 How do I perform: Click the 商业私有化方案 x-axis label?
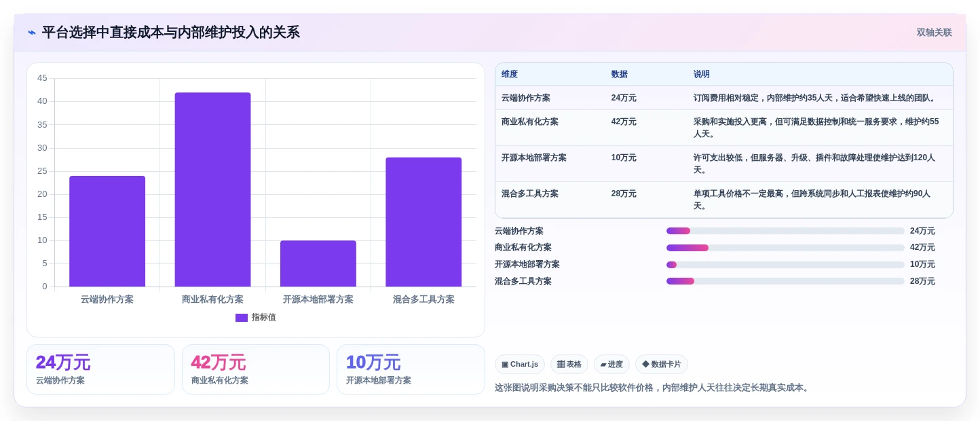pos(212,299)
